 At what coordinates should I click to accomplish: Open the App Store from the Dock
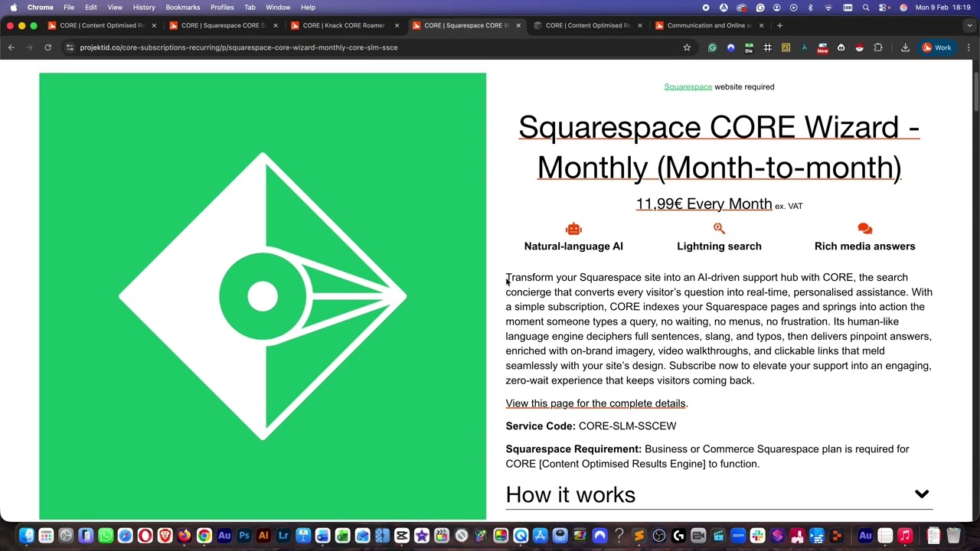[x=540, y=536]
